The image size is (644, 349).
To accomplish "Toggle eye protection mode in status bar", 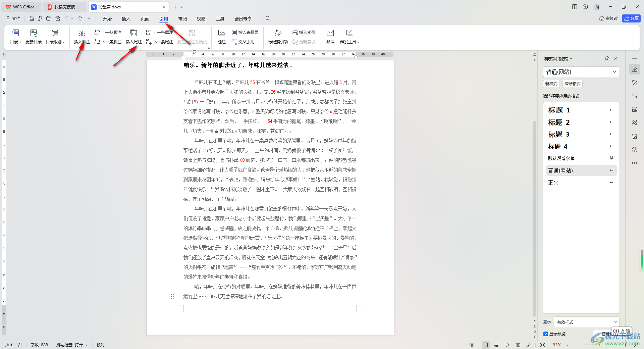I will click(x=472, y=345).
